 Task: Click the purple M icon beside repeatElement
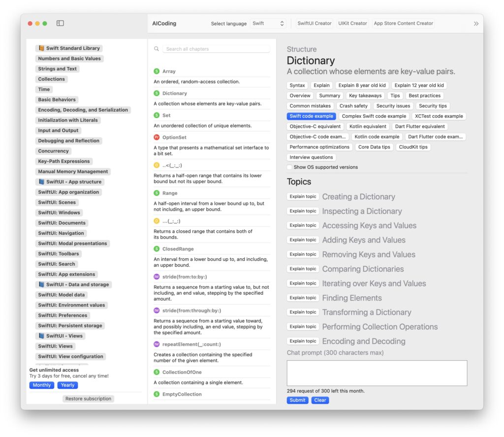point(157,344)
